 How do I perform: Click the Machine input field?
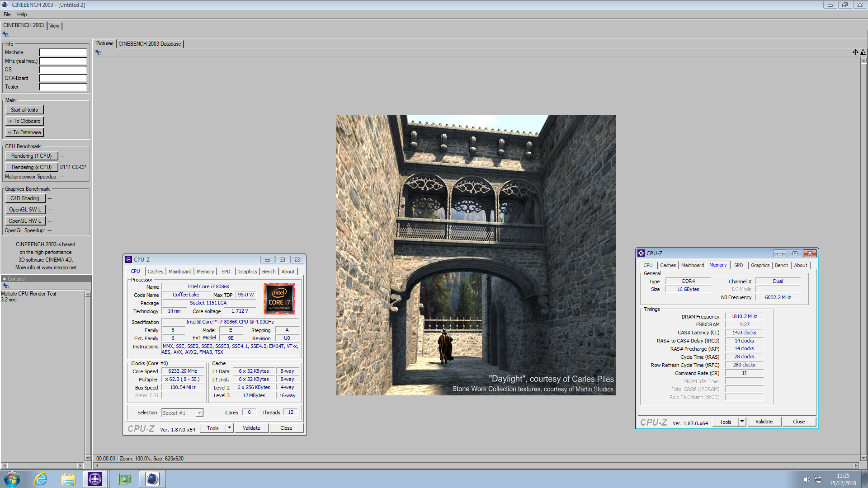(63, 52)
